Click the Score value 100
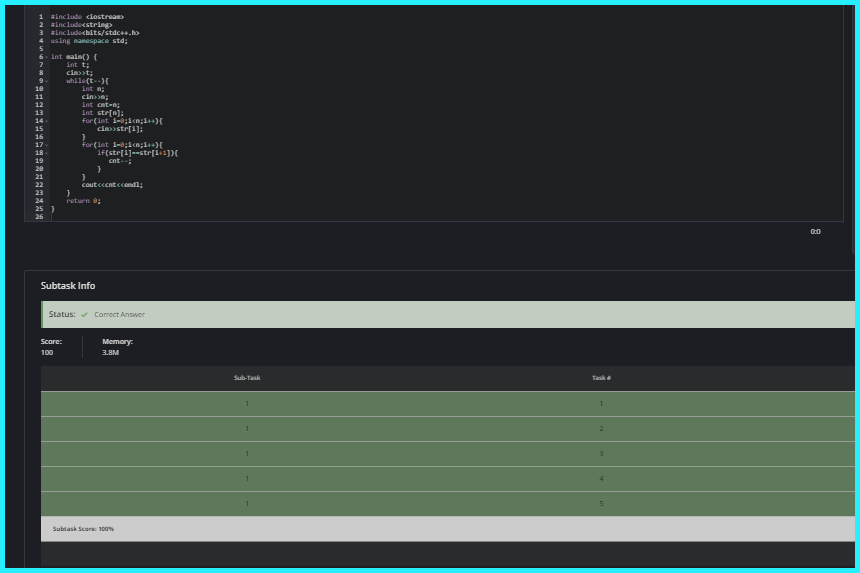The image size is (860, 573). [47, 353]
